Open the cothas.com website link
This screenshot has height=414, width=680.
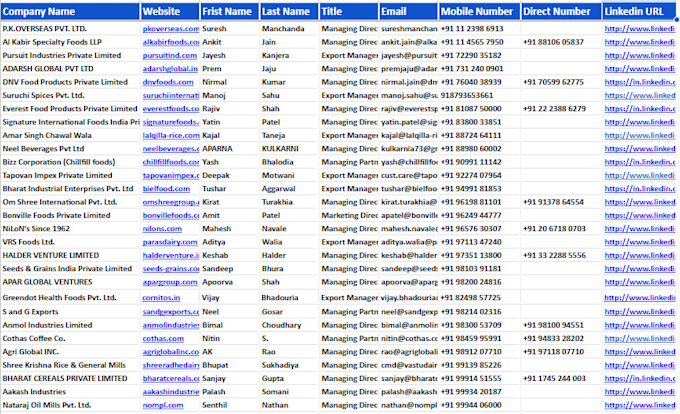pos(163,338)
